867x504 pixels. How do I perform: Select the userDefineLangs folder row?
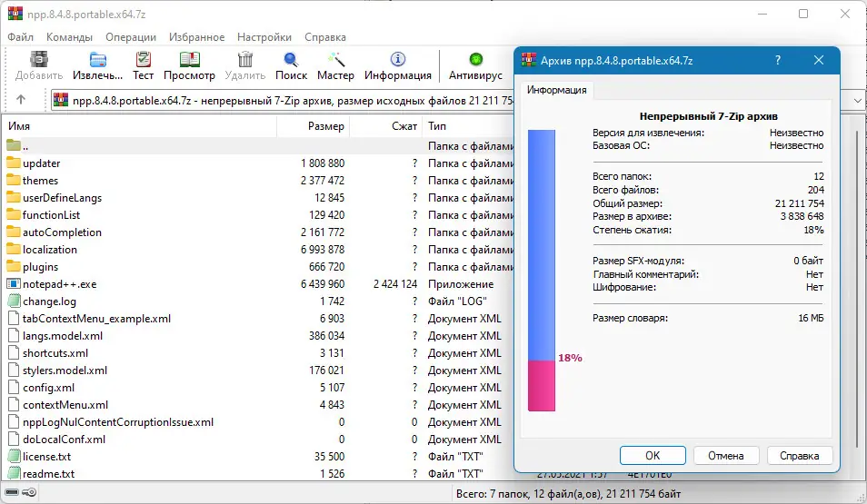pyautogui.click(x=258, y=197)
